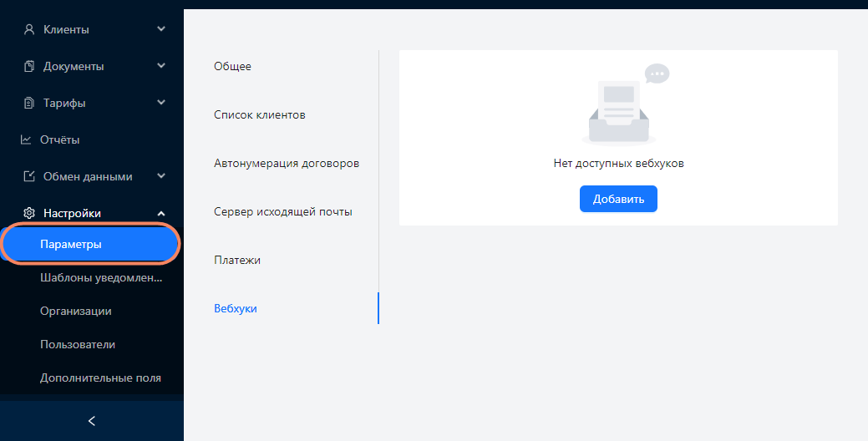868x441 pixels.
Task: Click the Настройки menu label
Action: tap(72, 214)
